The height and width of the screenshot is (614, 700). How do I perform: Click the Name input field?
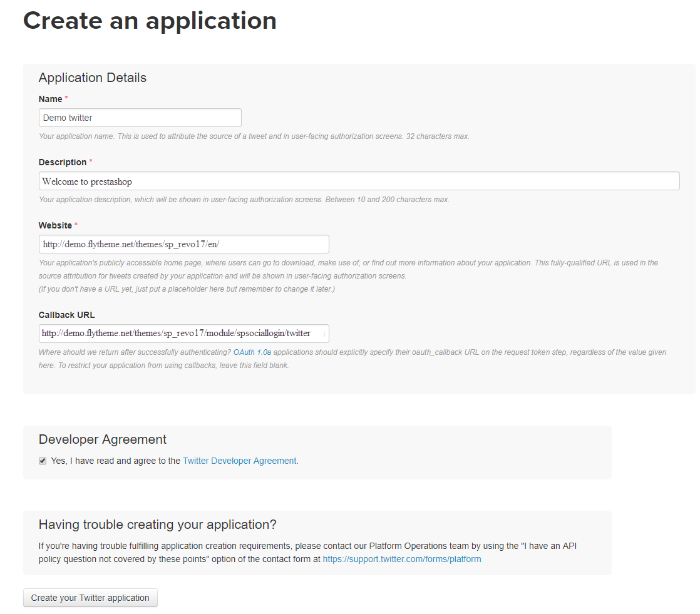[x=140, y=118]
